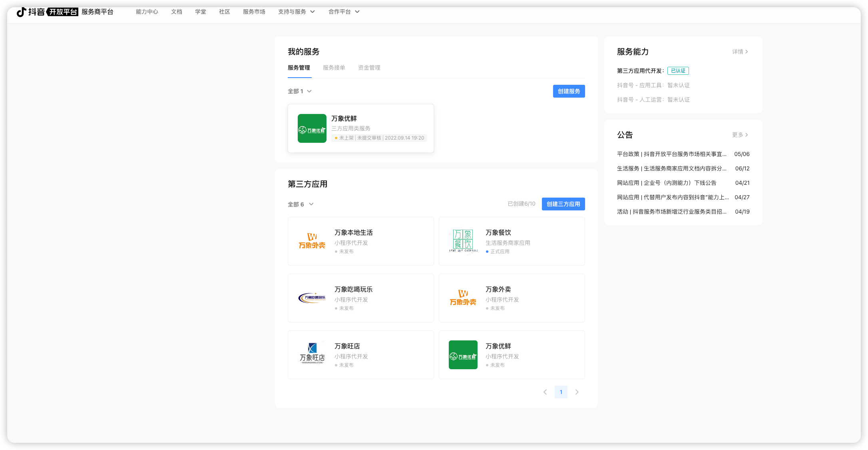Viewport: 868px width, 450px height.
Task: Open the 活动 announcement dated 04/19
Action: coord(683,212)
